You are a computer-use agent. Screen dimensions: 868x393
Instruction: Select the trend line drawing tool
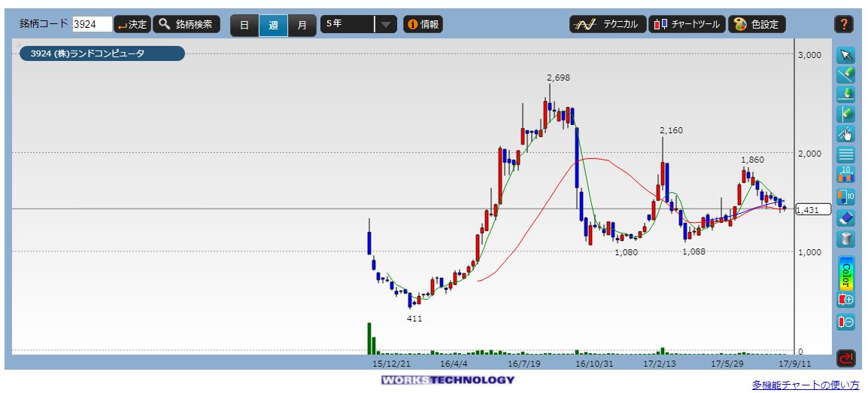pos(846,75)
